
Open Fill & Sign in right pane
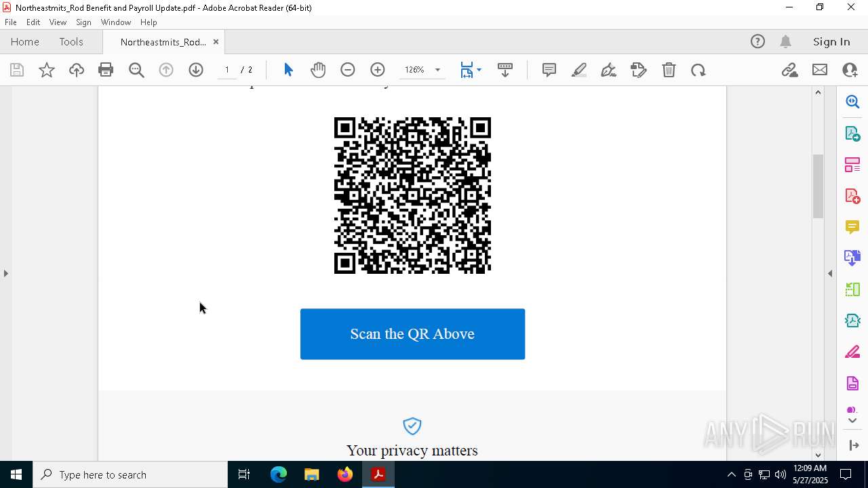click(x=852, y=352)
